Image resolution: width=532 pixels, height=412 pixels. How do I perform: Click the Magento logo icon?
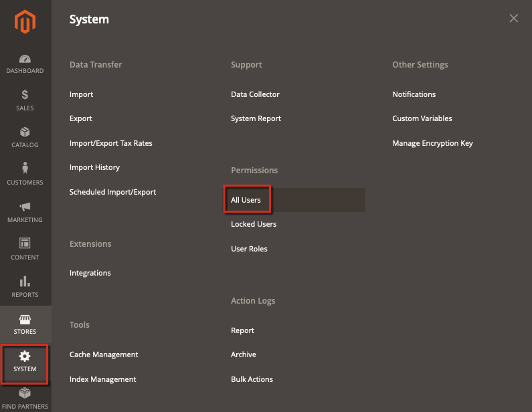[25, 21]
